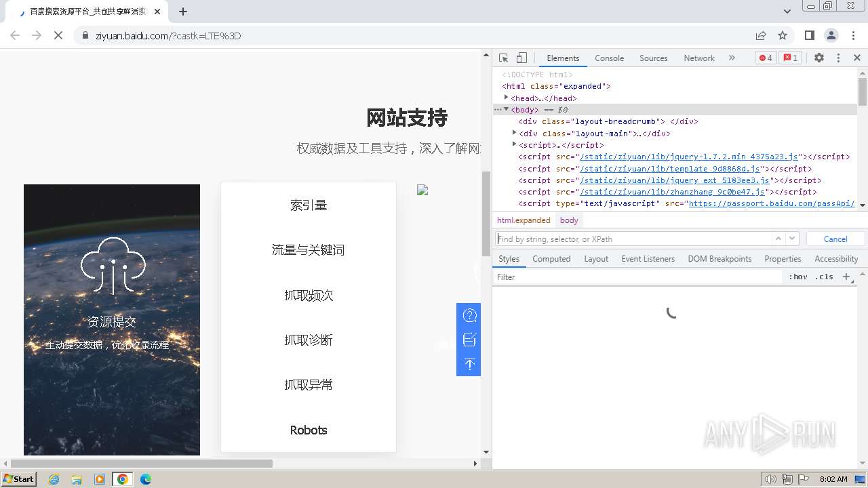The image size is (868, 488).
Task: Bookmark this page star icon
Action: tap(783, 35)
